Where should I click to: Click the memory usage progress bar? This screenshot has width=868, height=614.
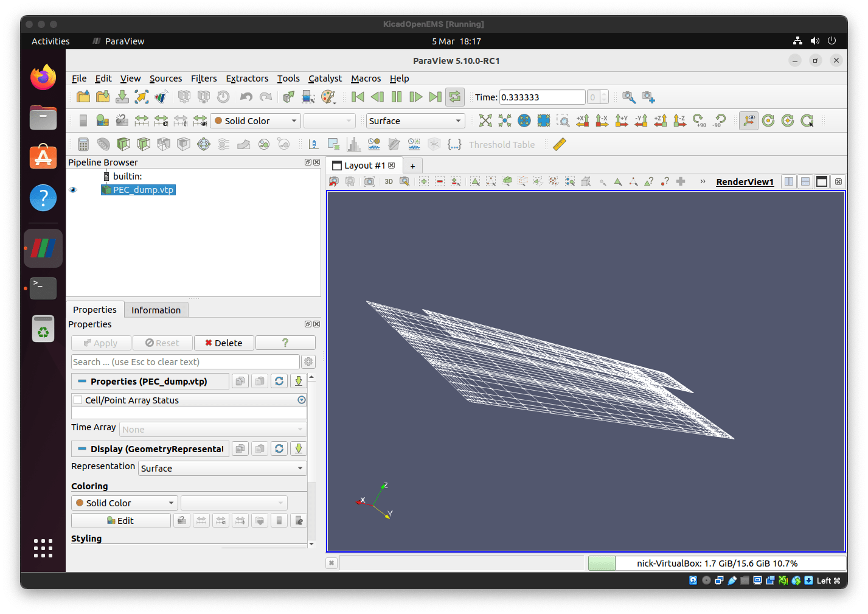coord(717,563)
